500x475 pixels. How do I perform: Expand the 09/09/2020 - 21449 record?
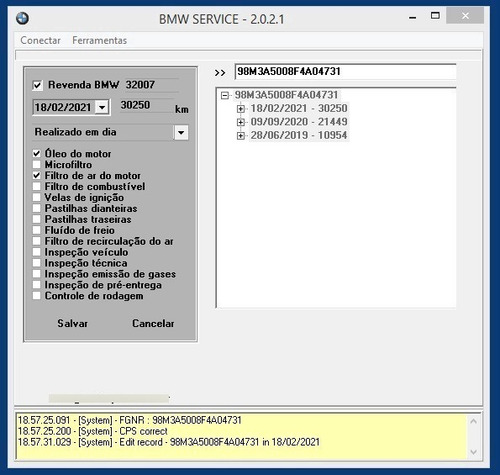(241, 122)
